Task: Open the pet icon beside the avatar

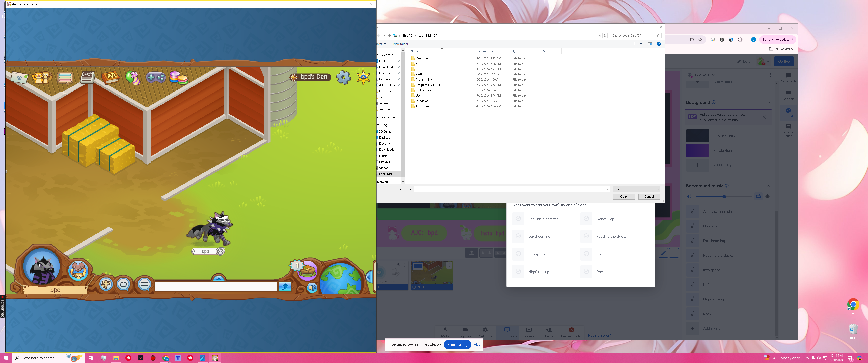Action: coord(78,270)
